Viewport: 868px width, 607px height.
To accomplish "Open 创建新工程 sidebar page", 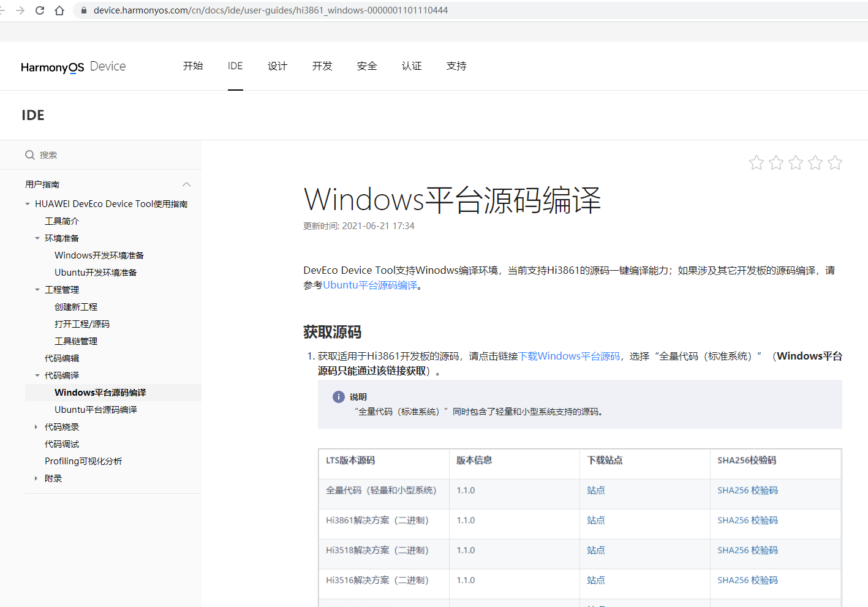I will 76,307.
